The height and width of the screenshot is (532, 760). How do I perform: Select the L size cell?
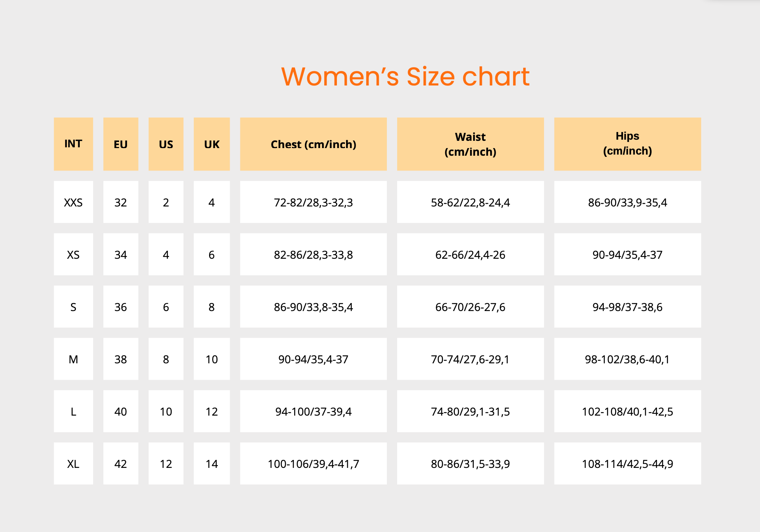pos(73,411)
